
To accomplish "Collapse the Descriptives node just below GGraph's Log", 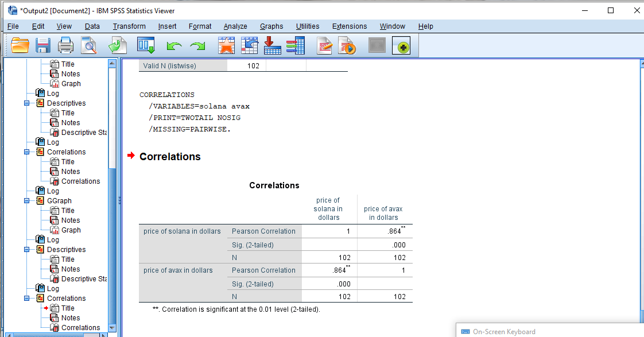I will (27, 250).
